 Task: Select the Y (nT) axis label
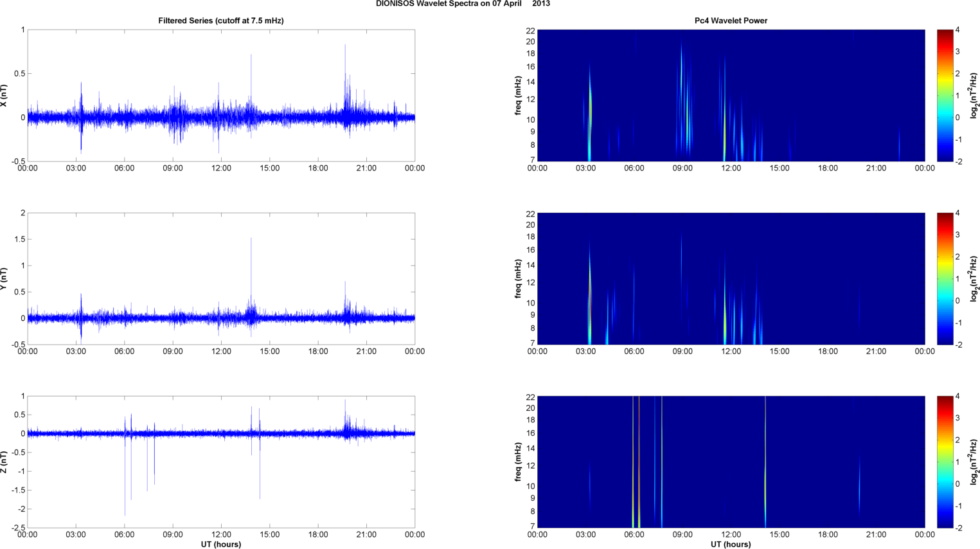[5, 279]
